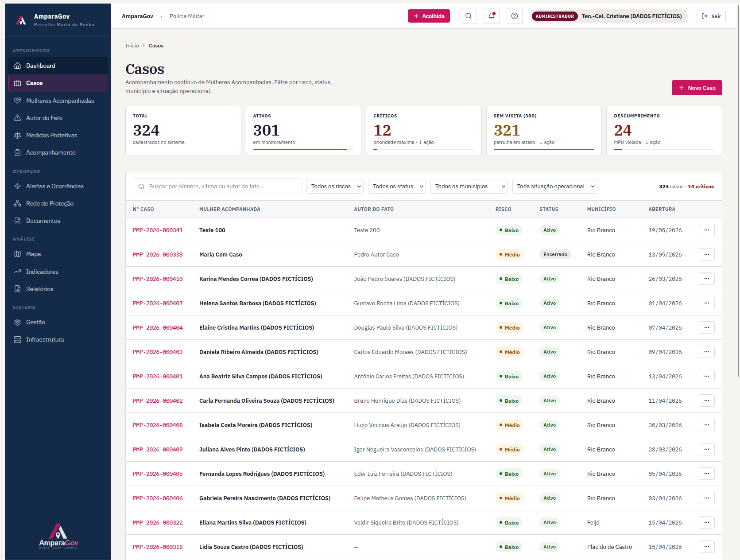Click the Descumprimento summary card
Screen dimensions: 740x560
(664, 131)
